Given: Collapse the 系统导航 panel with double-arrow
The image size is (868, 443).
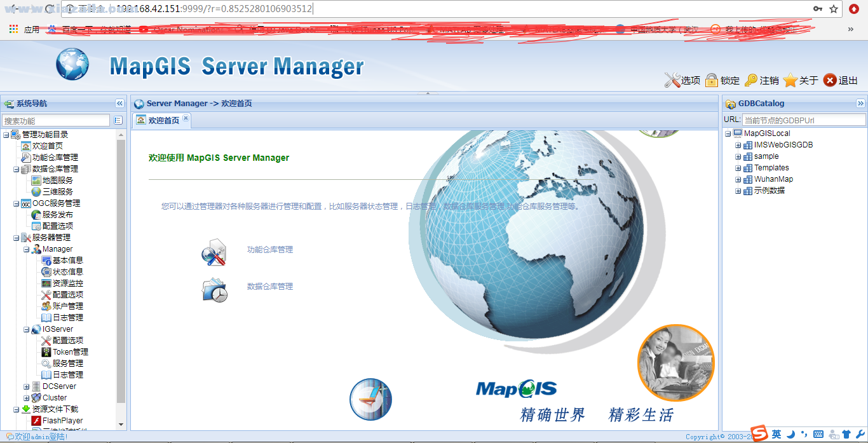Looking at the screenshot, I should (119, 104).
